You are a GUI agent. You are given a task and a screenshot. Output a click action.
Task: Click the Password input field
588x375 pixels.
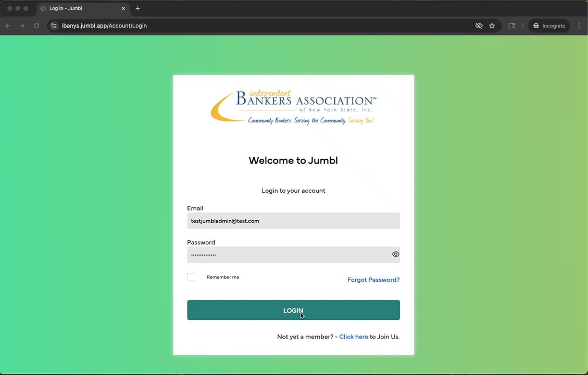(x=293, y=255)
